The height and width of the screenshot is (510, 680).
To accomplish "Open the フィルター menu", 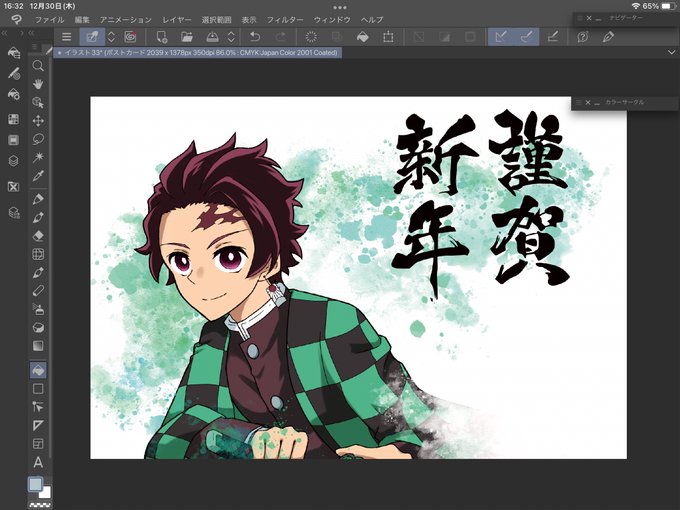I will (x=285, y=20).
